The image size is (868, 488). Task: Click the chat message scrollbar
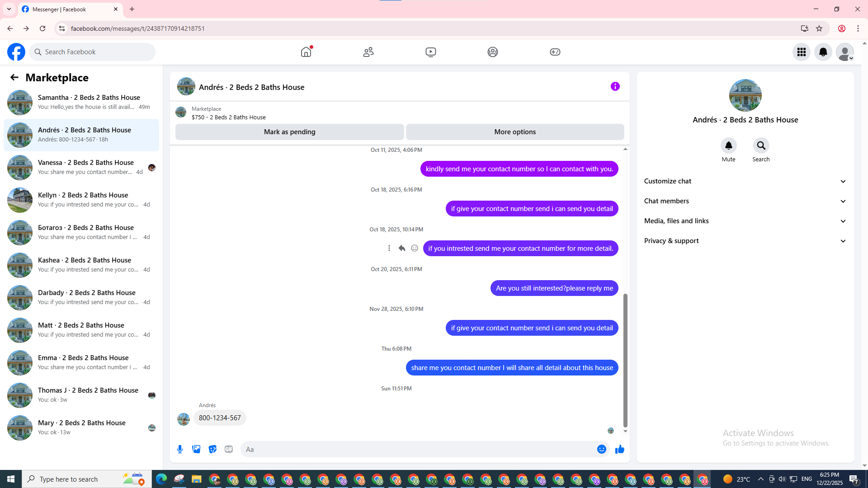(x=625, y=360)
